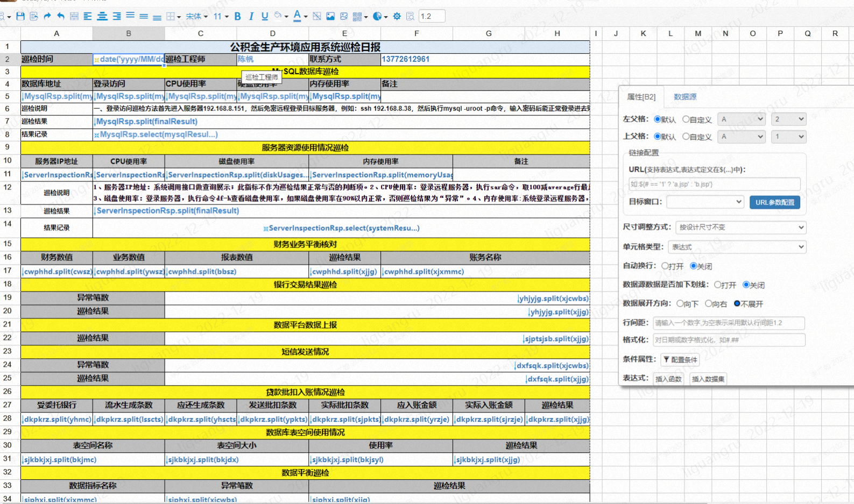This screenshot has height=504, width=854.
Task: Open settings gear in toolbar
Action: tap(397, 16)
